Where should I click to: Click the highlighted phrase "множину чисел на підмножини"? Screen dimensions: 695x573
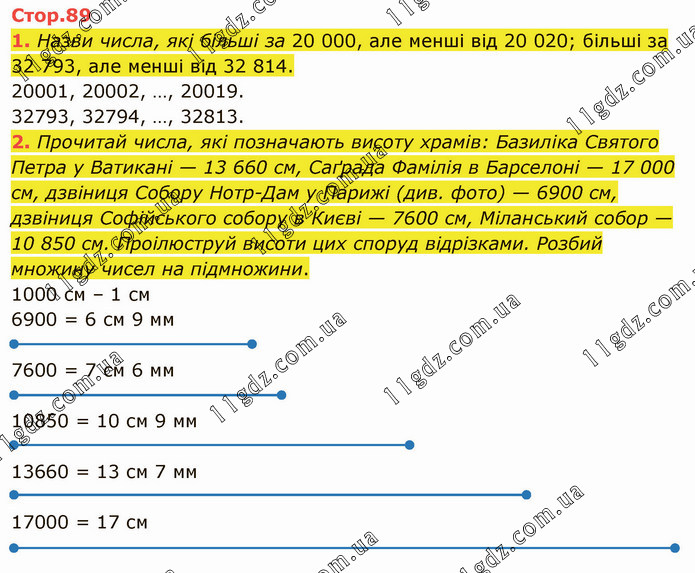point(160,270)
